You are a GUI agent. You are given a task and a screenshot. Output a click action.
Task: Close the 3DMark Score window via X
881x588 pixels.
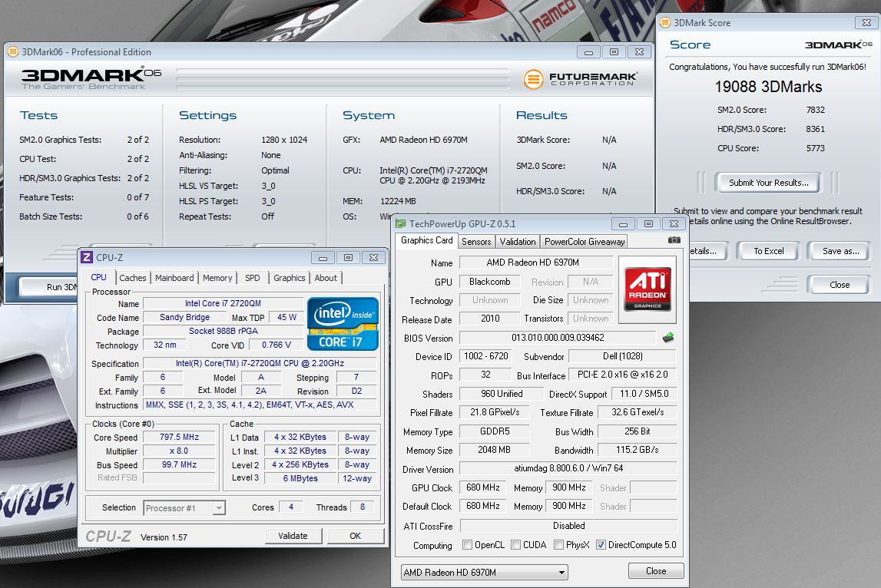(x=866, y=22)
